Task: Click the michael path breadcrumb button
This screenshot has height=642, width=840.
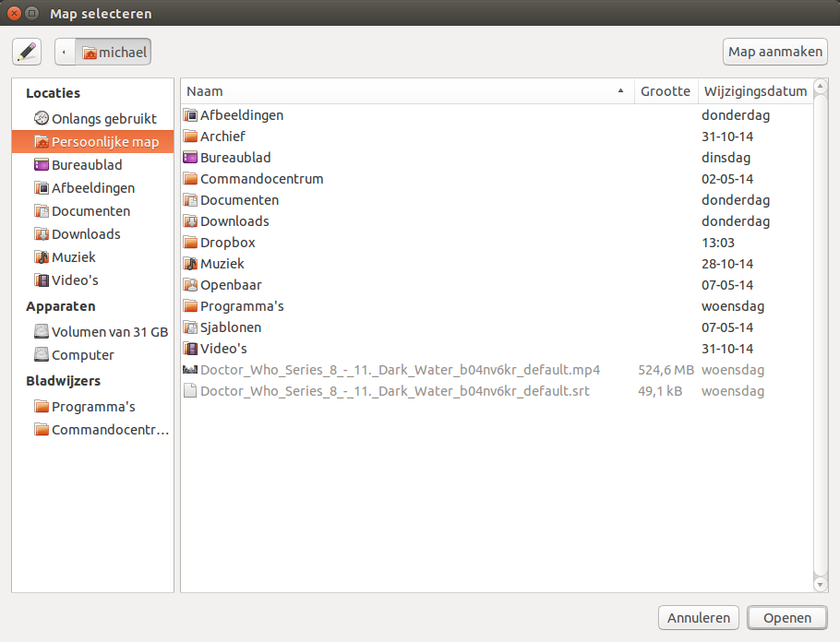Action: pyautogui.click(x=114, y=53)
